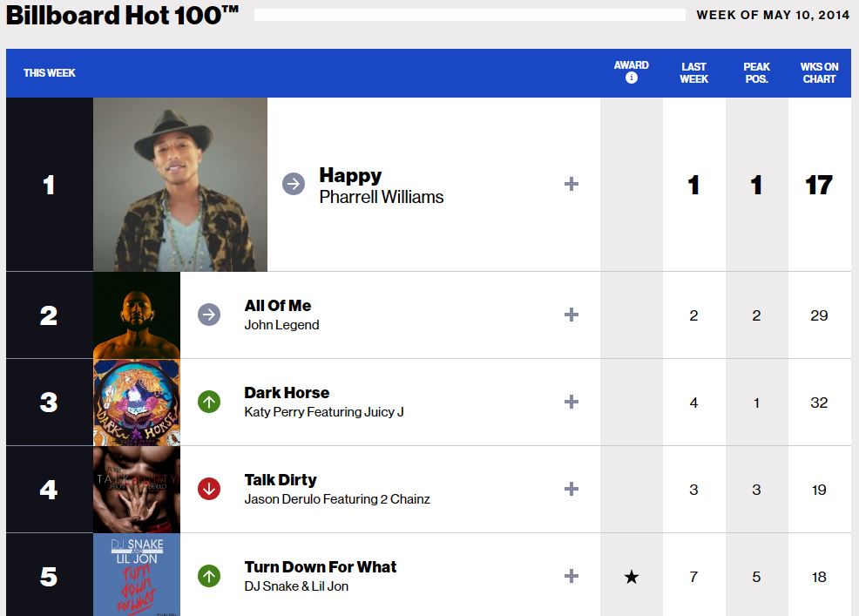Click the steady-position arrow icon beside Happy
The image size is (859, 616).
294,184
